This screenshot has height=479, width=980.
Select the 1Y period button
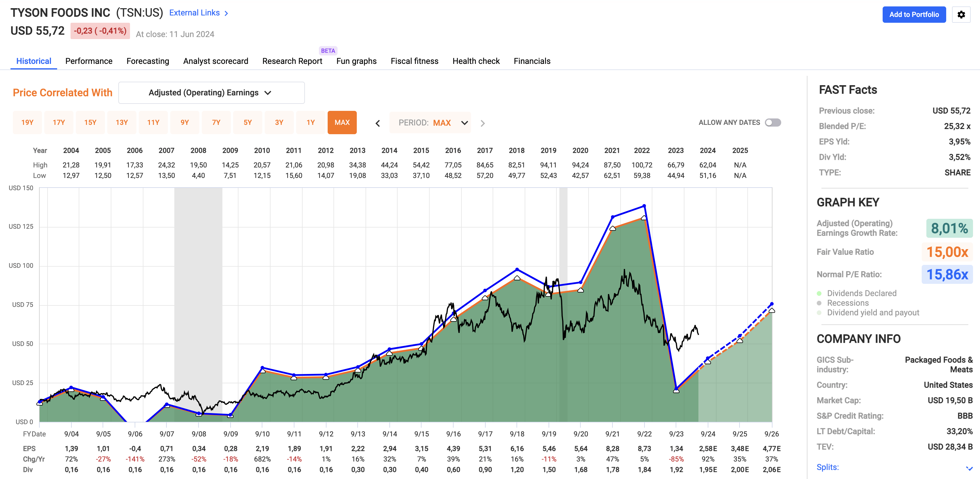click(310, 122)
